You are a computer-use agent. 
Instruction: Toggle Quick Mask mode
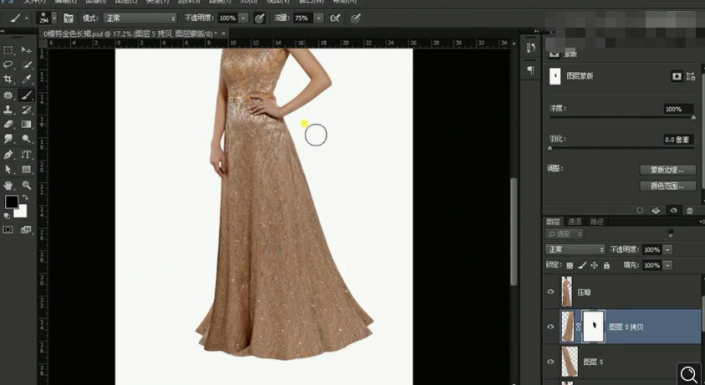pos(8,230)
